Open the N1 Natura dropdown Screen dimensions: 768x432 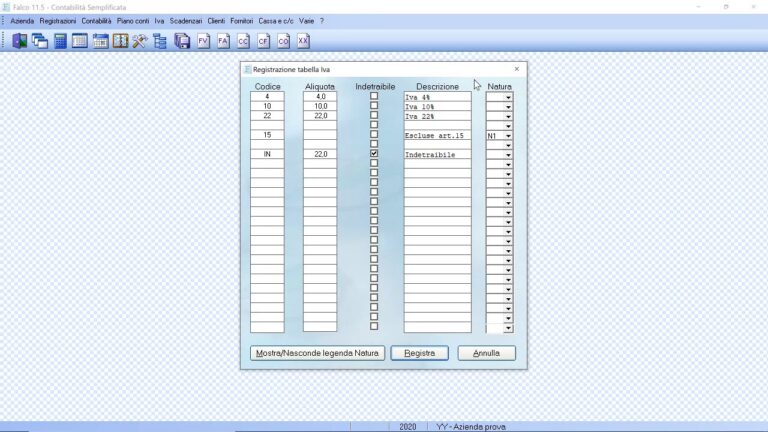point(508,136)
